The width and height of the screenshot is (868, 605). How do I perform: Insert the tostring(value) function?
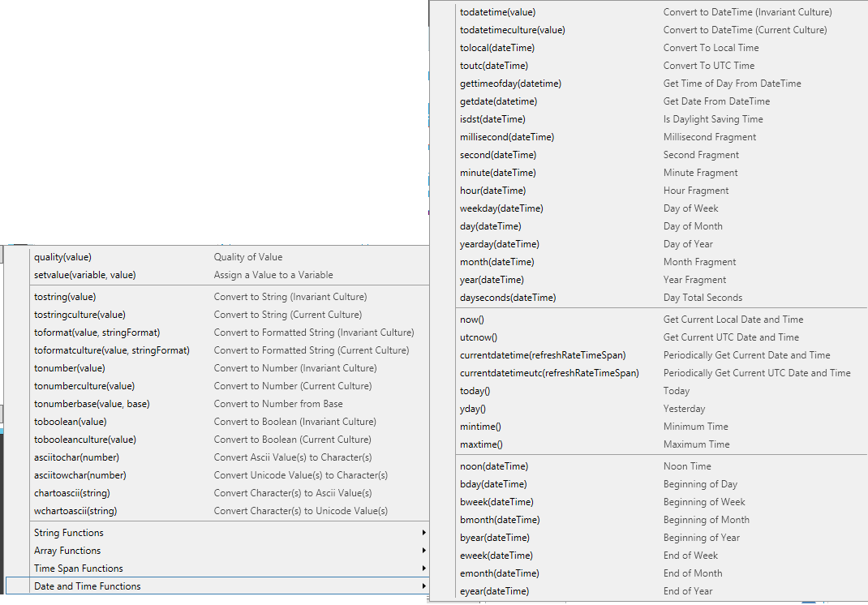pyautogui.click(x=65, y=297)
